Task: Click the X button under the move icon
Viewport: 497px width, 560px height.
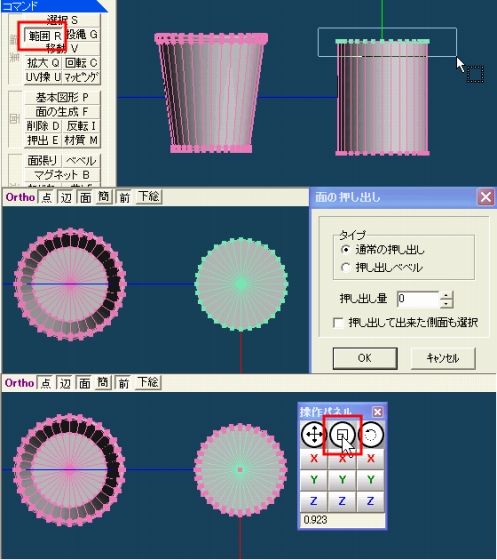Action: tap(314, 459)
